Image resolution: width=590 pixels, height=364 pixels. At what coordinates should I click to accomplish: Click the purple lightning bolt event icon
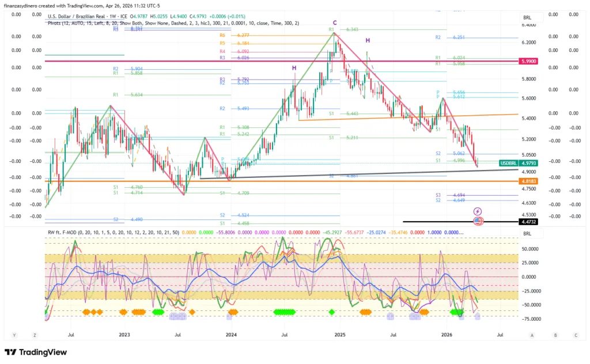tap(477, 212)
